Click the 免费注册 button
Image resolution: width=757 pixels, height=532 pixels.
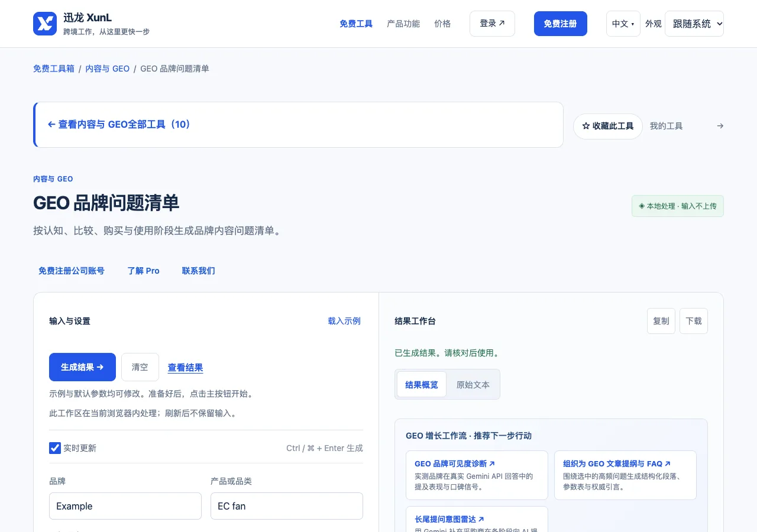(561, 24)
